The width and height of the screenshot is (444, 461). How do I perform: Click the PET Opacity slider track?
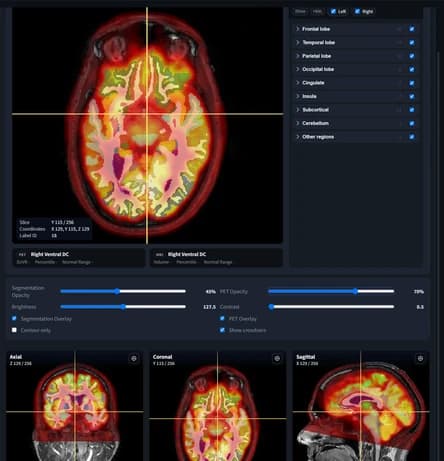331,291
